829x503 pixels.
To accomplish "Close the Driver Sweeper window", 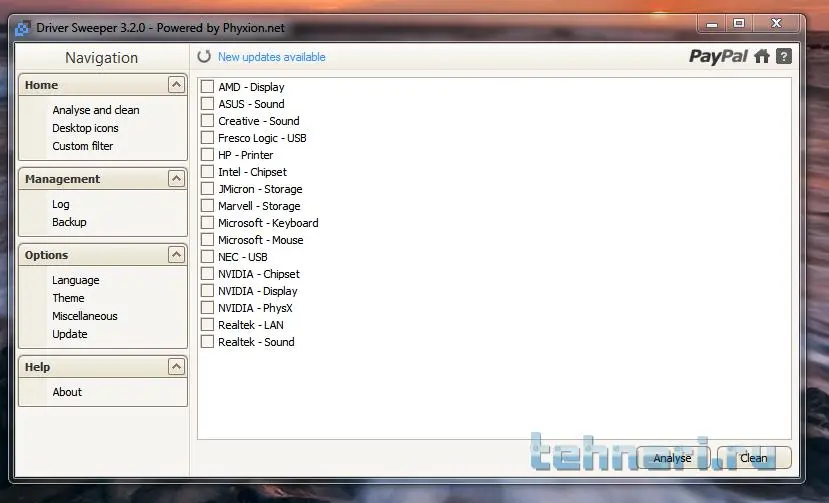I will click(x=776, y=23).
